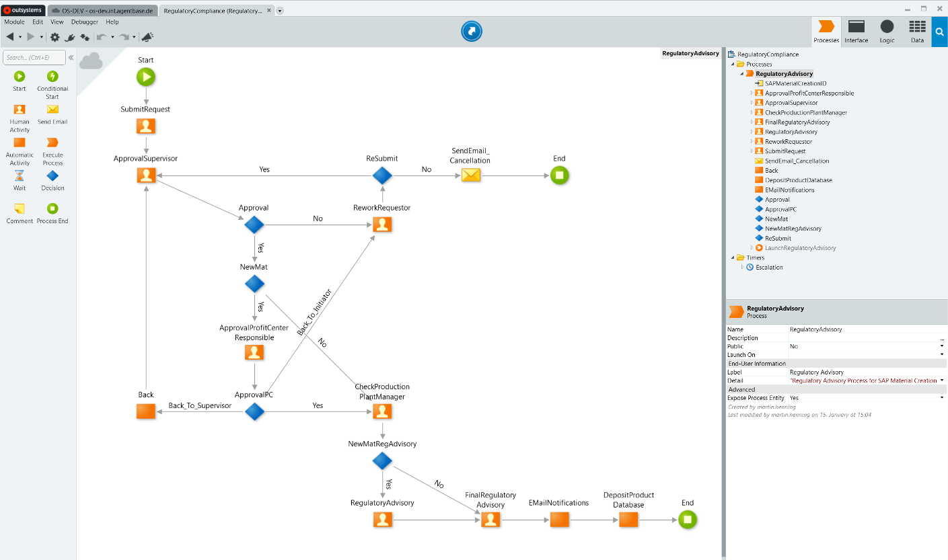Screen dimensions: 948x560
Task: Open global search with the magnifier icon
Action: pos(940,31)
